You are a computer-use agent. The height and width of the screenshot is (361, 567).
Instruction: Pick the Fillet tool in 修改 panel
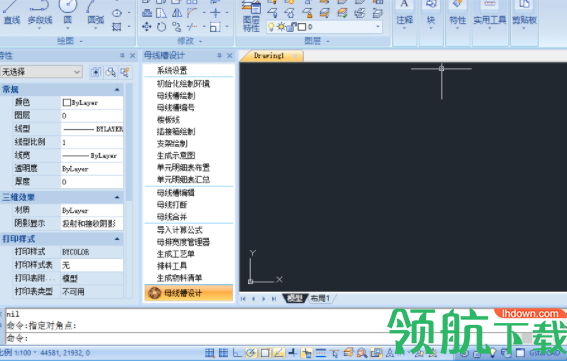pyautogui.click(x=192, y=13)
